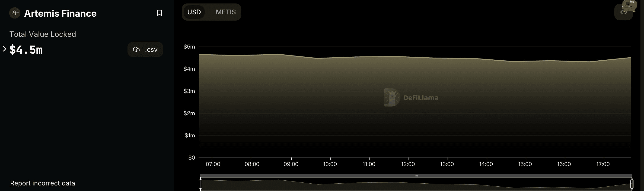Switch chart denomination to METIS
The image size is (644, 191).
(x=226, y=12)
